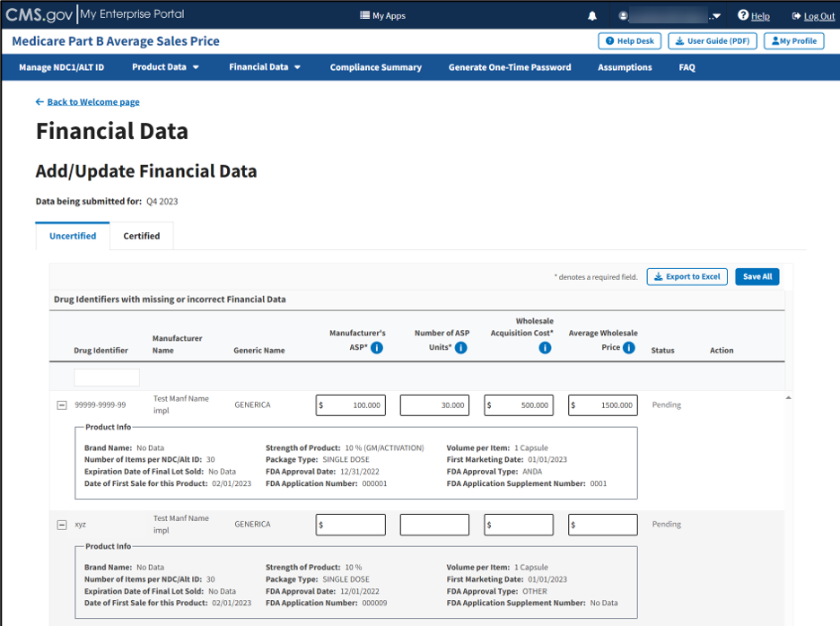The image size is (840, 626).
Task: Click info icon next to Average Wholesale Price
Action: pos(628,348)
